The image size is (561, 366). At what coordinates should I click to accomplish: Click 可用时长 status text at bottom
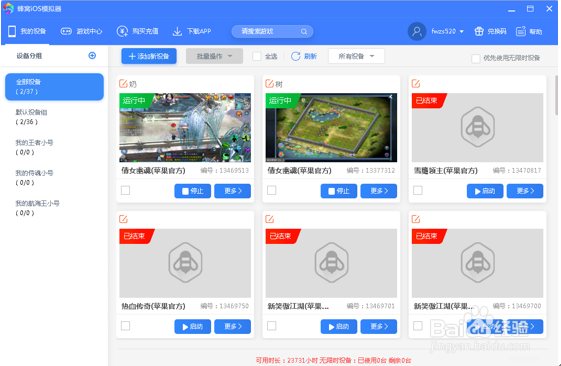tap(333, 360)
